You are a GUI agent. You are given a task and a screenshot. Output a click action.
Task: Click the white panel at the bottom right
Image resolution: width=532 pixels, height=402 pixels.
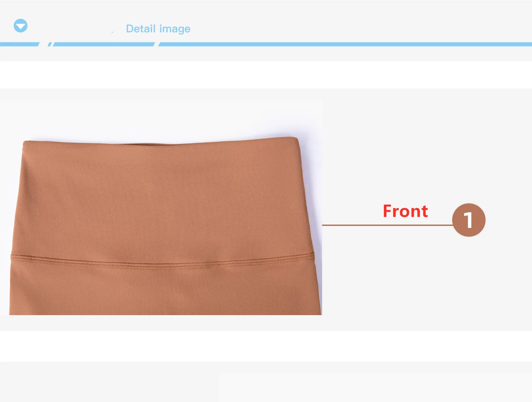[x=375, y=387]
